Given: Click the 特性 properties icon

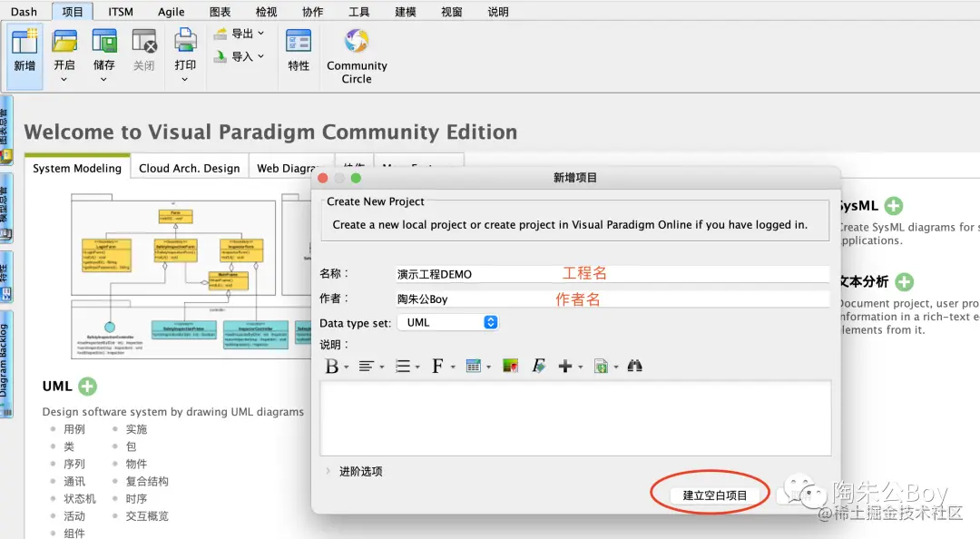Looking at the screenshot, I should click(x=299, y=41).
